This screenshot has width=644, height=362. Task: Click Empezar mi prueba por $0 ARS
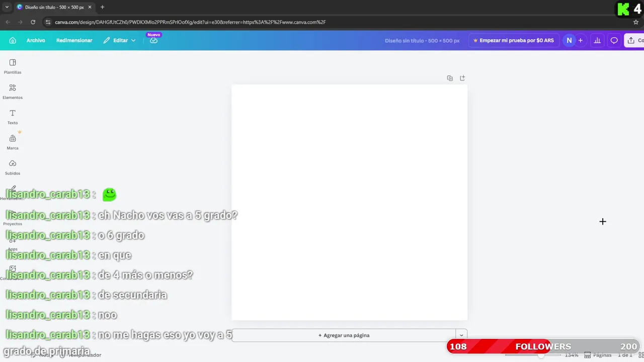[x=513, y=40]
